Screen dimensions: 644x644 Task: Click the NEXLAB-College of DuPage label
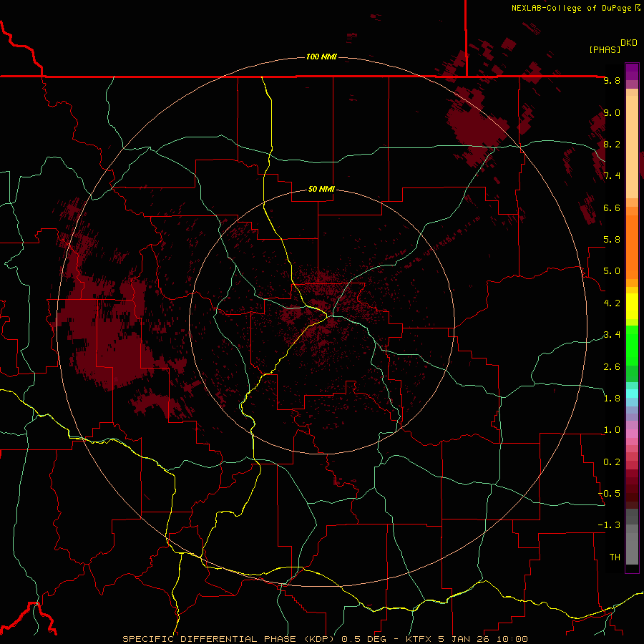point(572,8)
